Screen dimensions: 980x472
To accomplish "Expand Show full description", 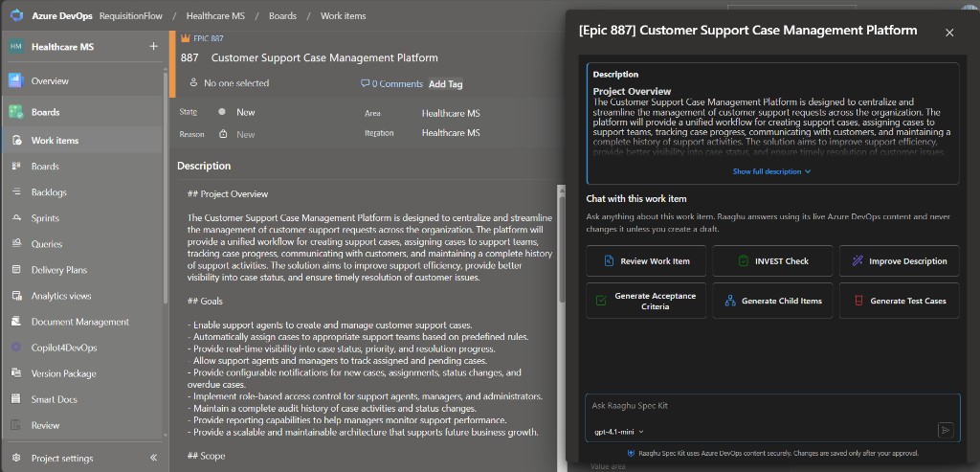I will click(772, 171).
